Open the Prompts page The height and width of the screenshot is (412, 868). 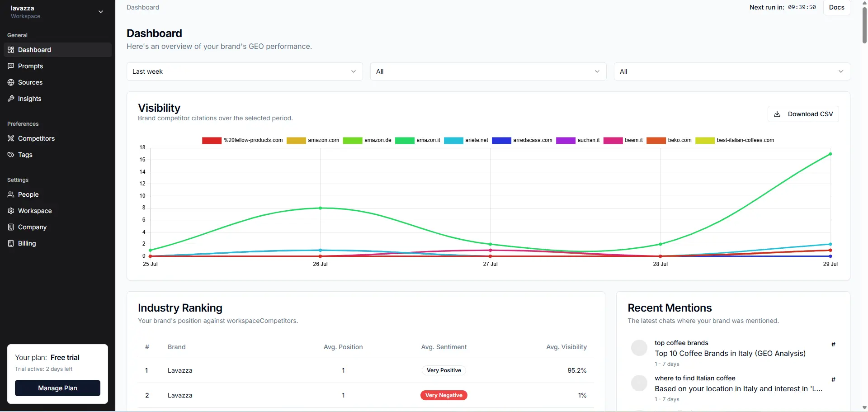[x=57, y=66]
